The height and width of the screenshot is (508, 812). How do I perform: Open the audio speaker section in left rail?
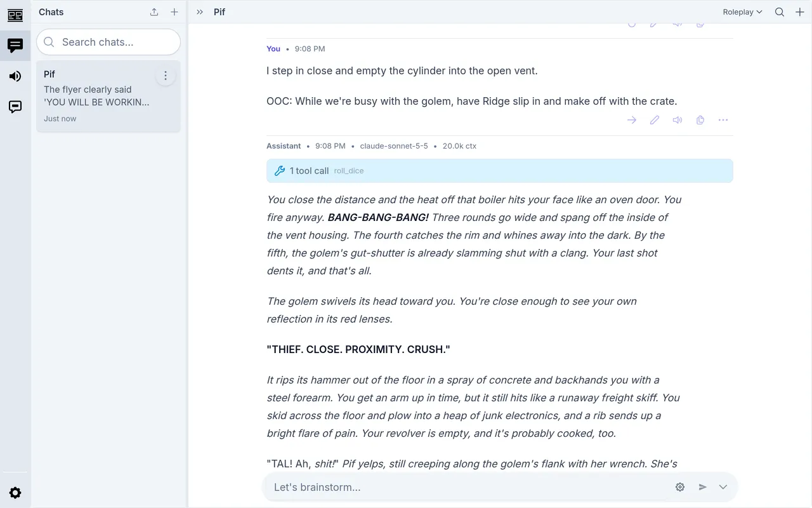(x=15, y=76)
